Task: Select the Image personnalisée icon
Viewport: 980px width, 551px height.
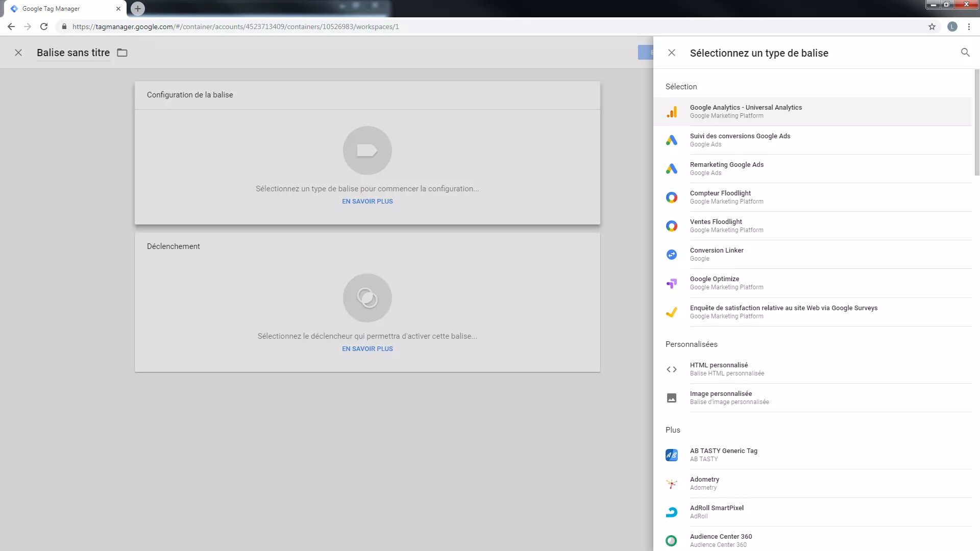Action: pyautogui.click(x=672, y=398)
